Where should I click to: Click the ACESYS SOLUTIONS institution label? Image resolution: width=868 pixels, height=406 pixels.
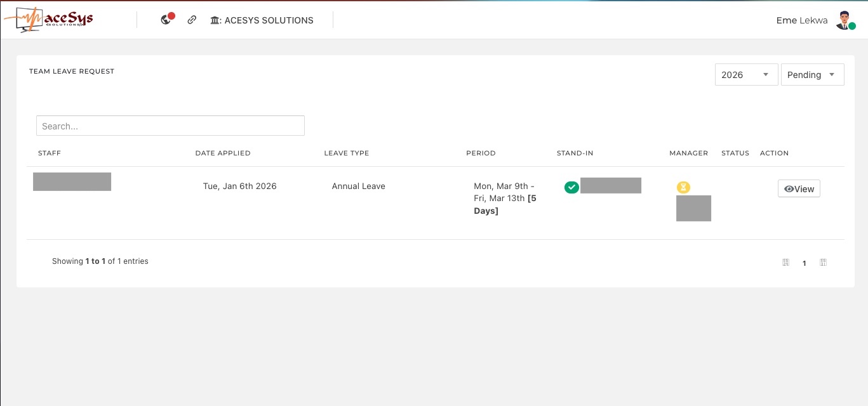coord(262,20)
